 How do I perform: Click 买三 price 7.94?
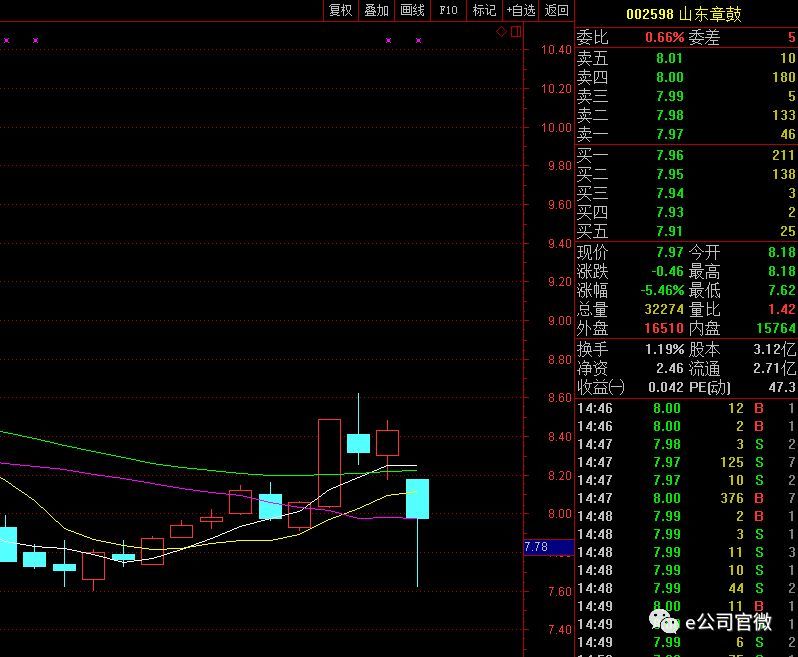pos(669,193)
